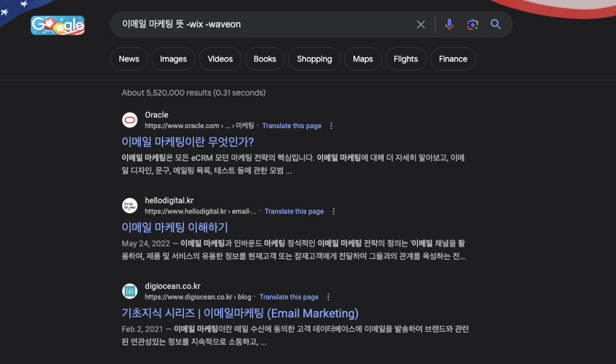
Task: Open result '이메일 마케팅 이해하기'
Action: (174, 227)
